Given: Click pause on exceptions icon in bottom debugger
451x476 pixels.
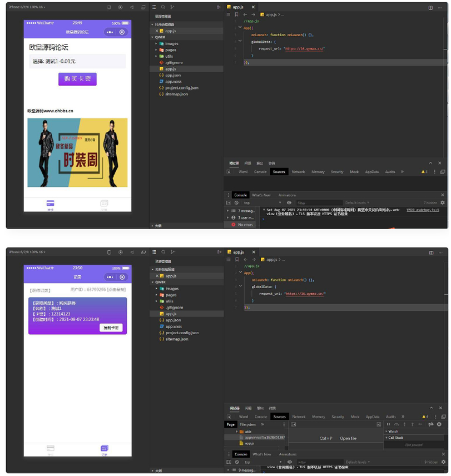Looking at the screenshot, I should point(439,424).
